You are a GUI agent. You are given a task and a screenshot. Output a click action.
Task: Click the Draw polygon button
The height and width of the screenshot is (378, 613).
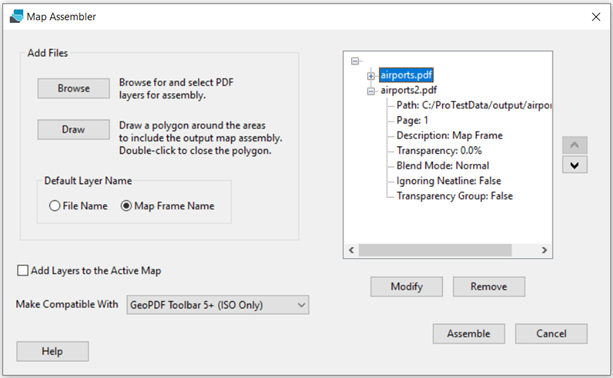[x=73, y=129]
